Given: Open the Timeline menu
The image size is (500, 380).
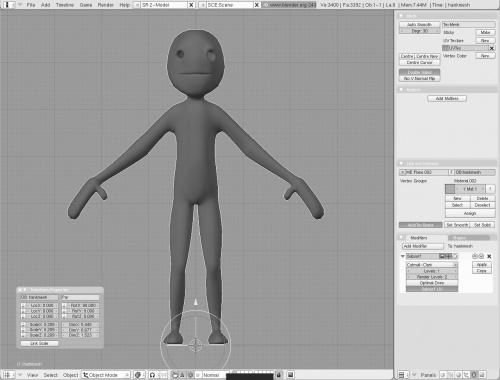Looking at the screenshot, I should (x=65, y=5).
